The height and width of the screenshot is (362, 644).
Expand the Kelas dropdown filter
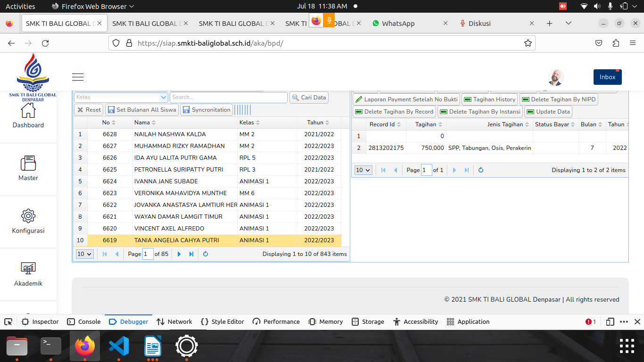[x=164, y=98]
